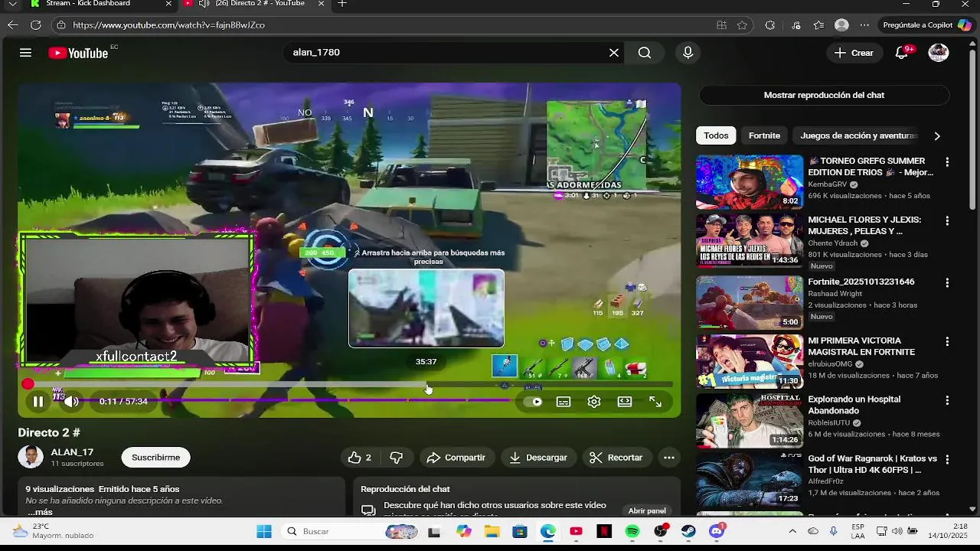Viewport: 980px width, 551px height.
Task: Open a new browser tab
Action: pos(342,4)
